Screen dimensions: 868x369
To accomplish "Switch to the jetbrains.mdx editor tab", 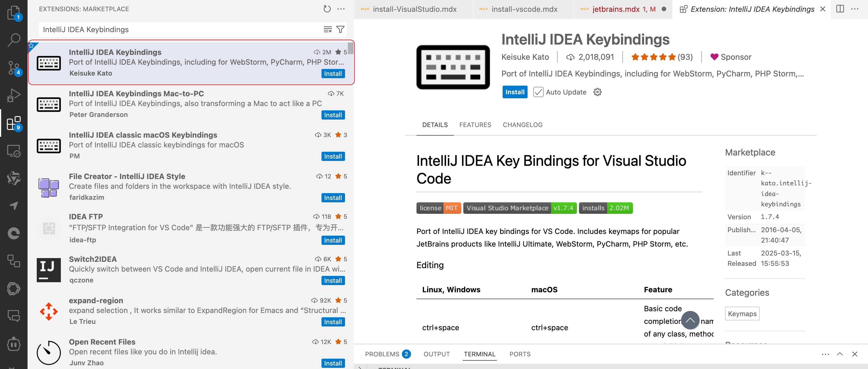I will click(616, 9).
